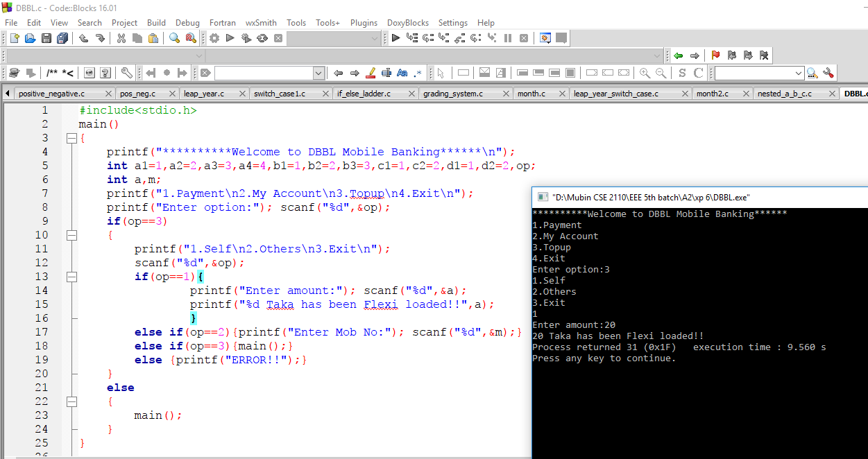Save all open files
The image size is (868, 459).
pyautogui.click(x=62, y=37)
